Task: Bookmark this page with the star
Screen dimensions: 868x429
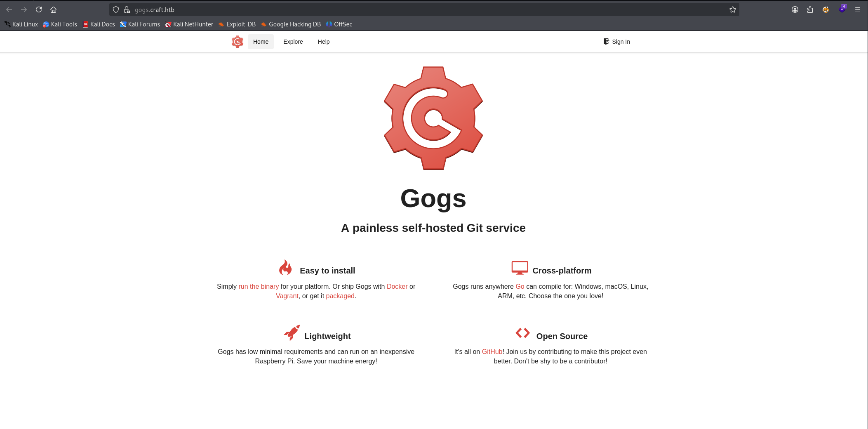Action: [x=732, y=9]
